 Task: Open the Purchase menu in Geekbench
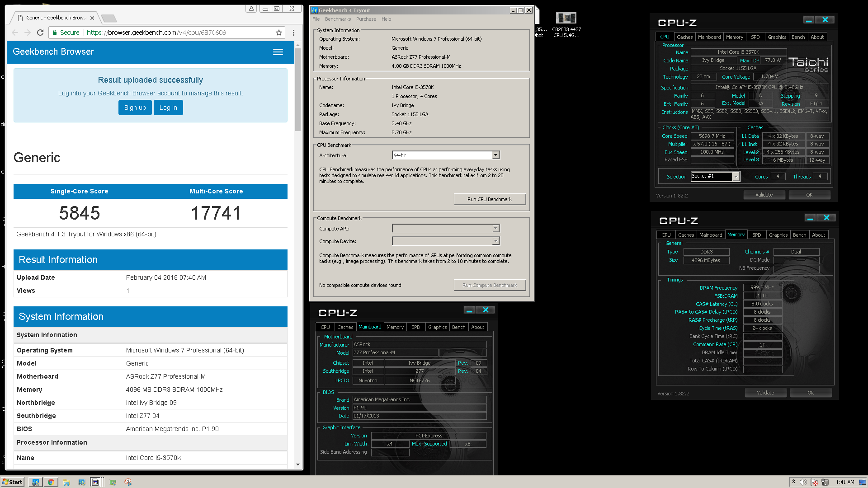366,19
